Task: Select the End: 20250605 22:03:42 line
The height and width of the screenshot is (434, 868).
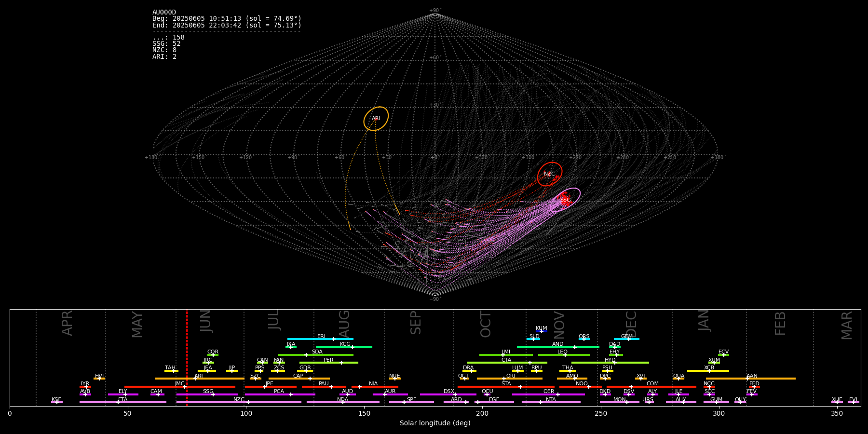Action: 227,25
